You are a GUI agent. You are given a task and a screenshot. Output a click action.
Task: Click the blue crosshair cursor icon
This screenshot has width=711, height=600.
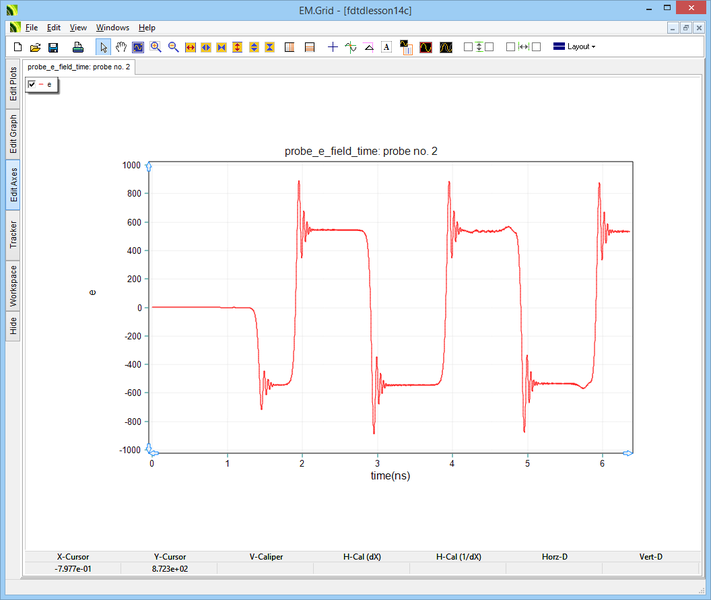(333, 47)
